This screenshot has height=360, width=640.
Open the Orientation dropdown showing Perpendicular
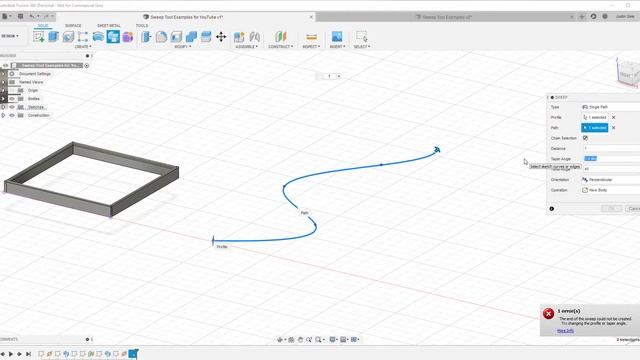click(611, 180)
